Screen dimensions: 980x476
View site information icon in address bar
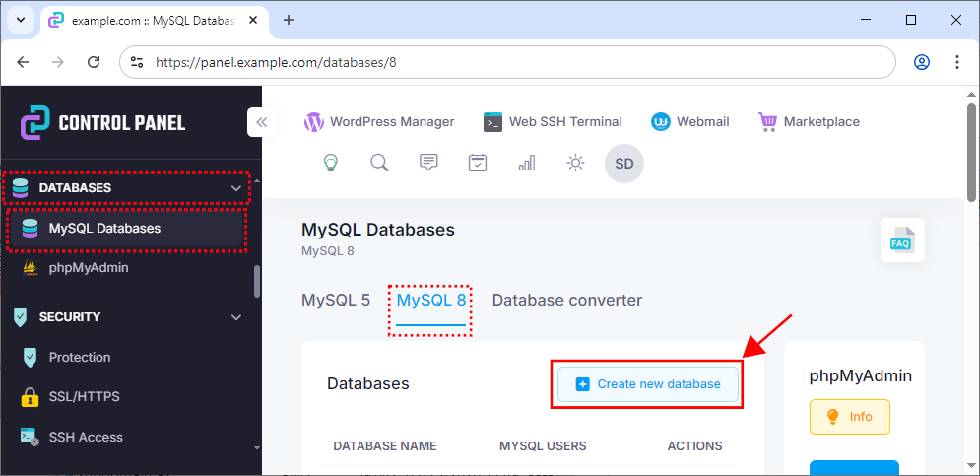[x=137, y=62]
